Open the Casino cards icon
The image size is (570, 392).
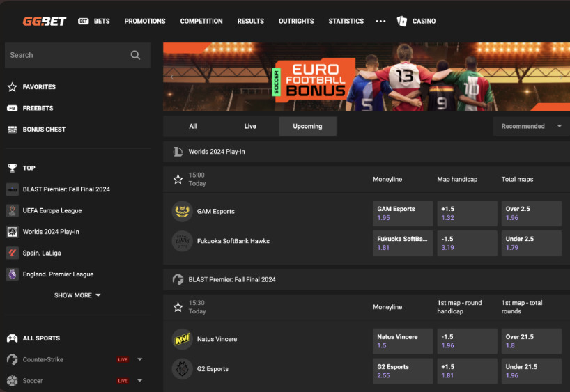[x=401, y=21]
